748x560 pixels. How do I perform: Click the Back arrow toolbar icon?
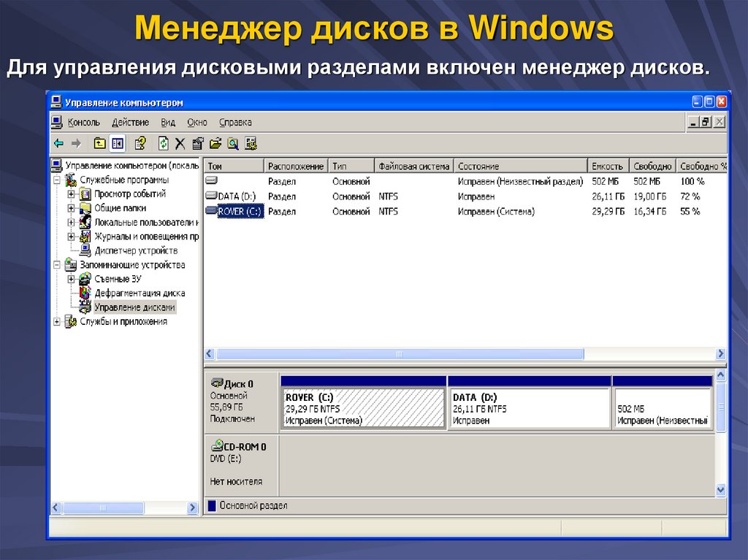click(58, 143)
